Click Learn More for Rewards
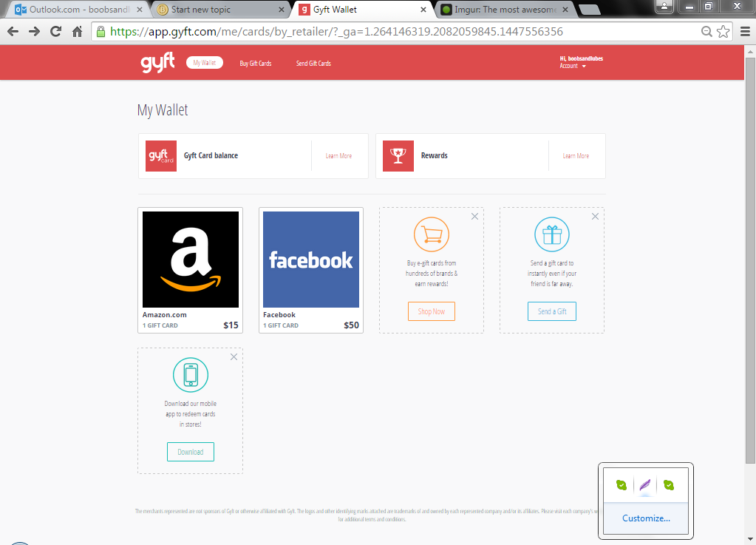The width and height of the screenshot is (756, 545). (x=576, y=156)
